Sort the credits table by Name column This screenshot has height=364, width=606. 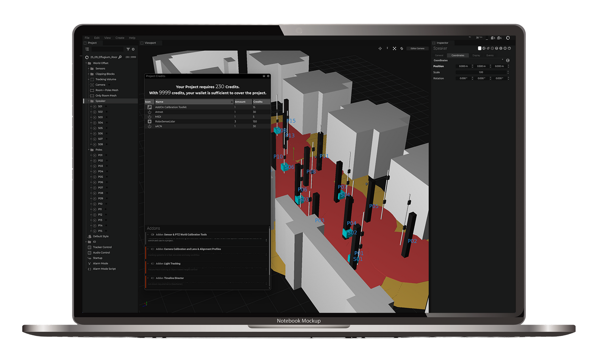(x=194, y=102)
